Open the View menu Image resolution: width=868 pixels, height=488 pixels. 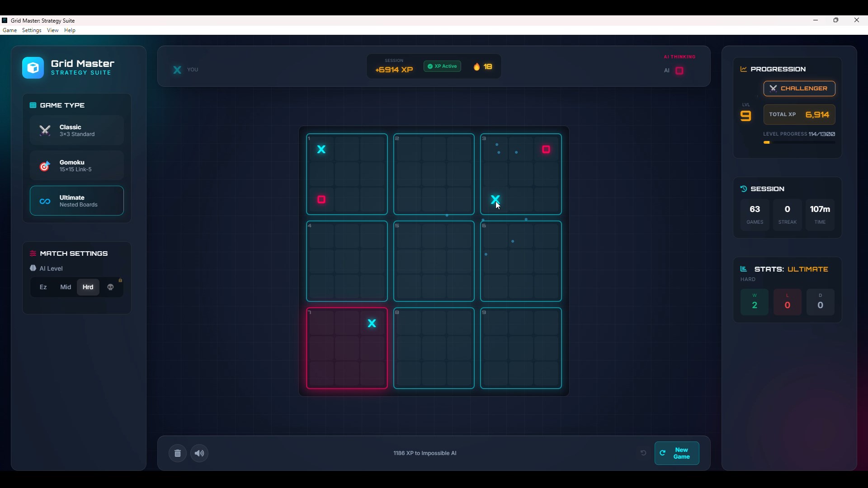[52, 30]
